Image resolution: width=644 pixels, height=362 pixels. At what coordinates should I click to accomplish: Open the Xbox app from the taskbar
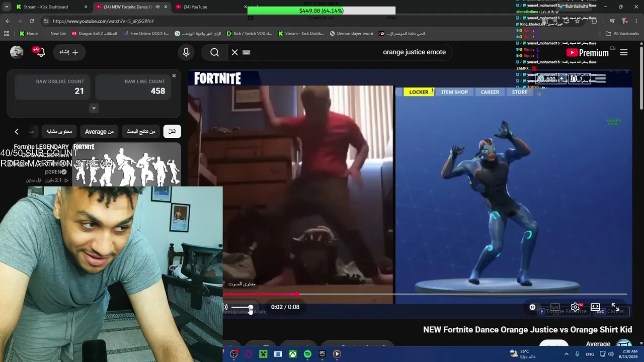coord(292,354)
